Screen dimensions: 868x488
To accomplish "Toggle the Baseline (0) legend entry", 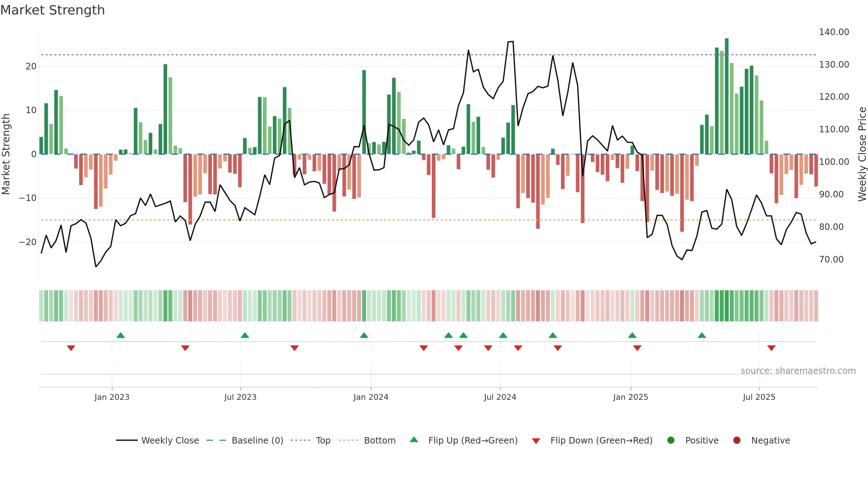I will click(x=244, y=440).
